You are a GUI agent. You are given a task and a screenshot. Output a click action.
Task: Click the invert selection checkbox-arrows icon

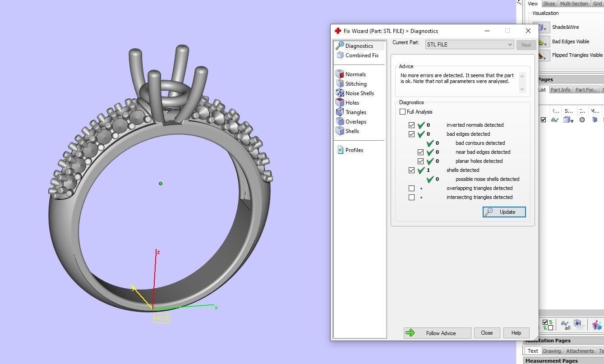point(548,325)
